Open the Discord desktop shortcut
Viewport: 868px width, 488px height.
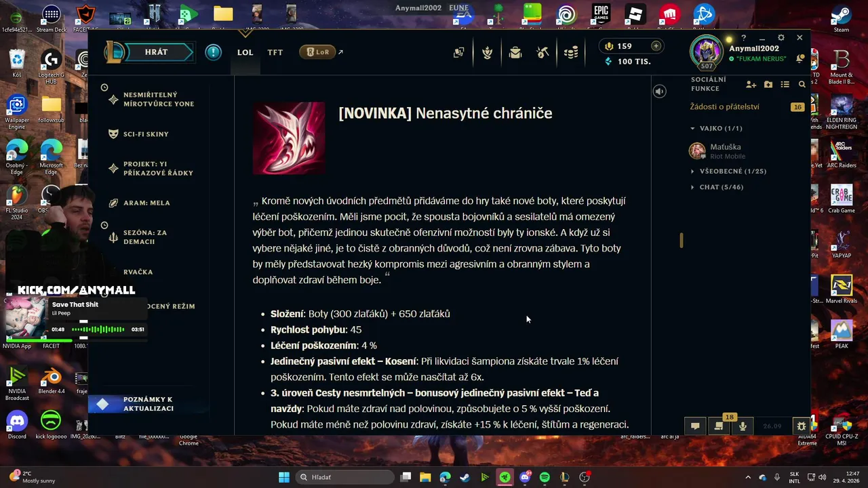17,425
